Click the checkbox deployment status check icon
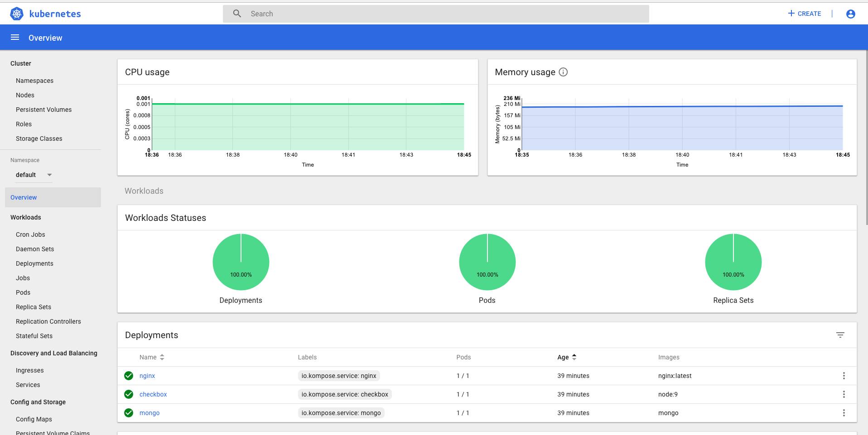The height and width of the screenshot is (435, 868). [x=129, y=394]
